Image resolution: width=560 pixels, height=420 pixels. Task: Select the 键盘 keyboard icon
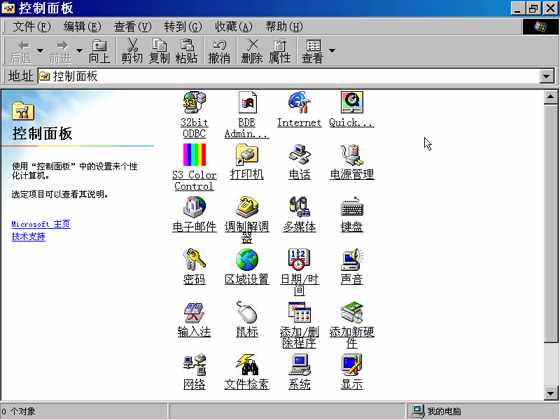[x=352, y=207]
